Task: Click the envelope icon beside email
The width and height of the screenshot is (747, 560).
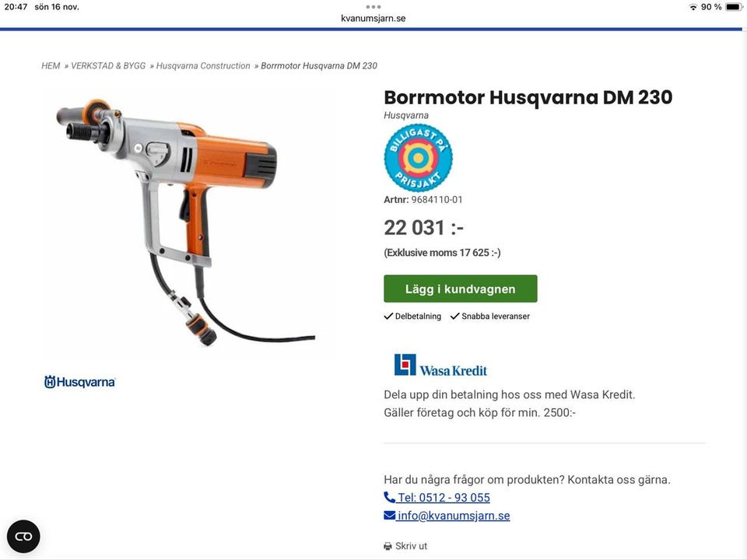Action: 389,515
